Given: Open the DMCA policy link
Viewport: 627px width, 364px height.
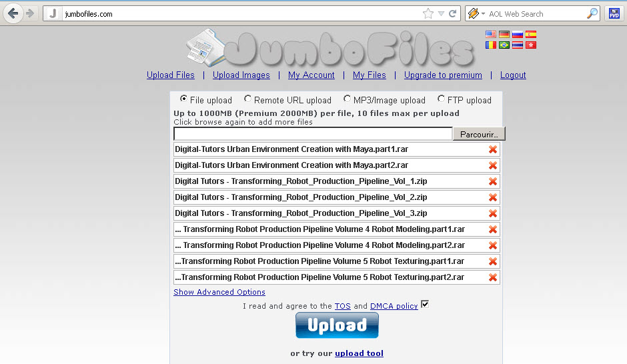Looking at the screenshot, I should pos(394,306).
